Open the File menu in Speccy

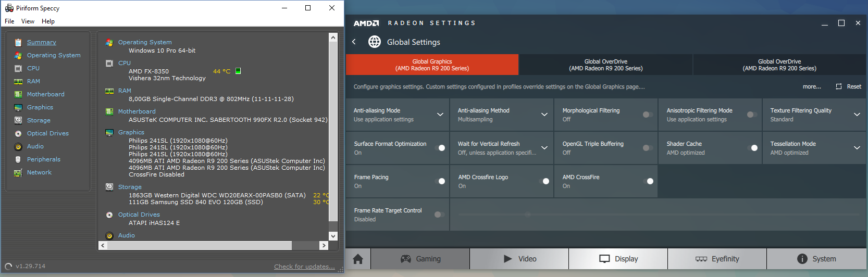[x=9, y=21]
